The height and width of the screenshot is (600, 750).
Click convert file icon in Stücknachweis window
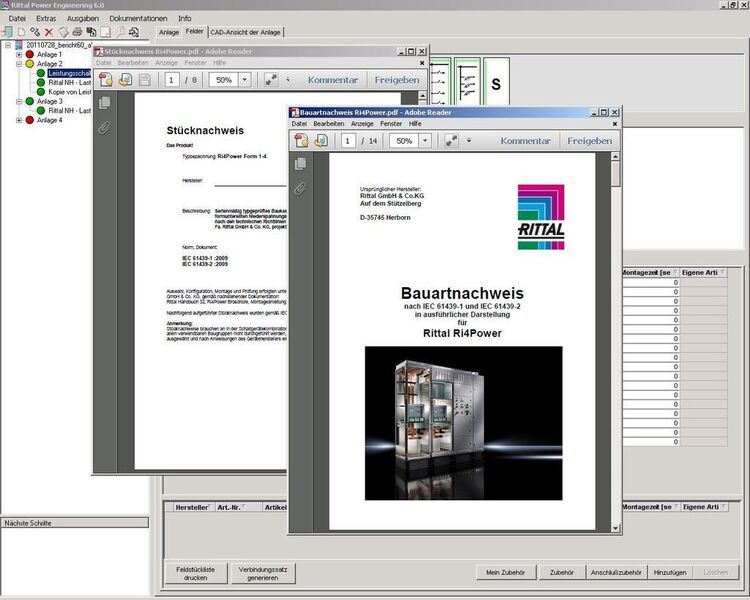(125, 80)
